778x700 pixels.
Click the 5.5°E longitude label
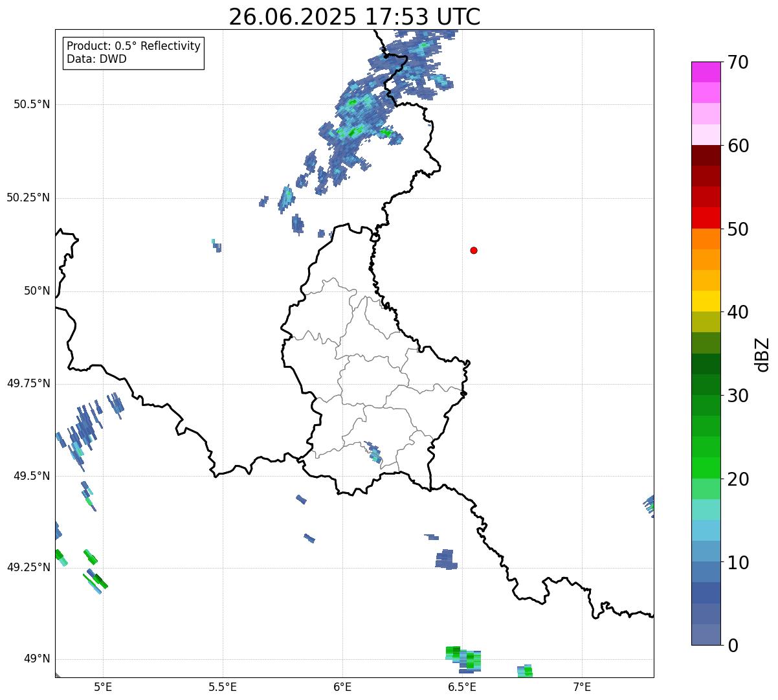click(223, 686)
